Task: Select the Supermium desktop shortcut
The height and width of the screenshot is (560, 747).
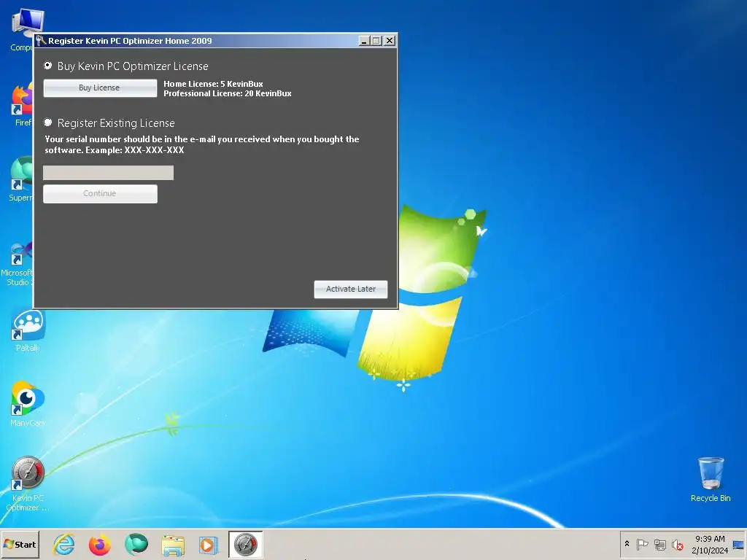Action: 21,179
